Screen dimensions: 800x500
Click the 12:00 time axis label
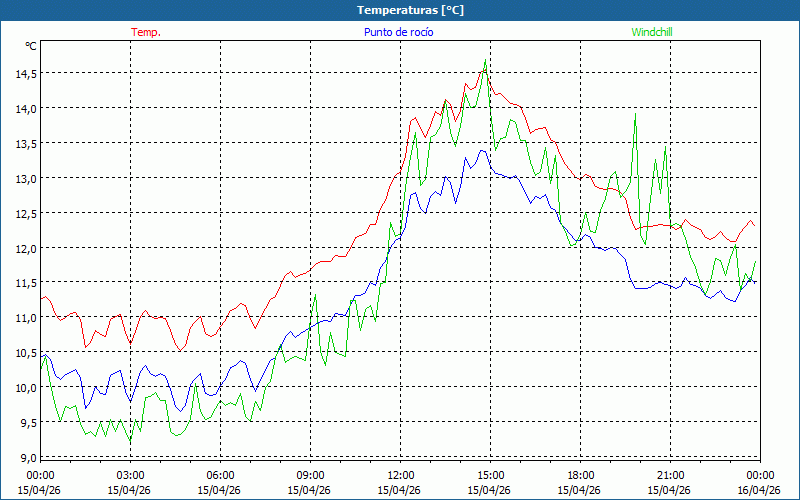click(400, 475)
